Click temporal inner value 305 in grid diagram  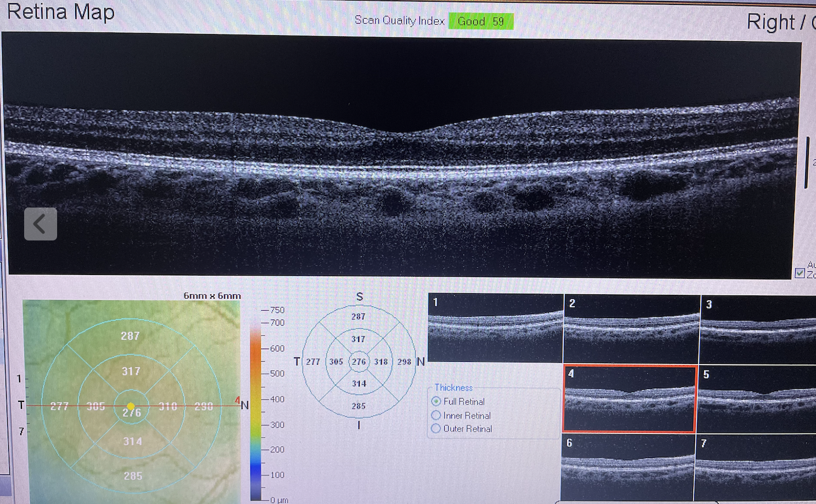click(336, 362)
